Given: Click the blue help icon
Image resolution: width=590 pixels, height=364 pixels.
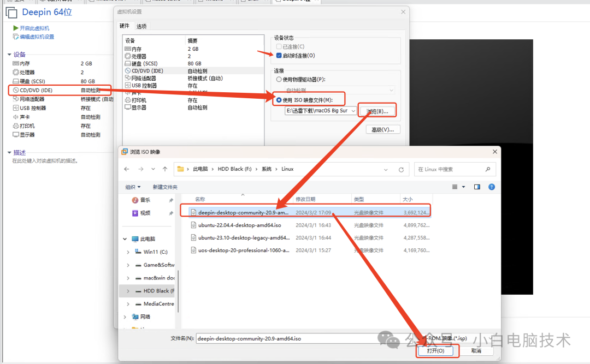Looking at the screenshot, I should pyautogui.click(x=492, y=187).
